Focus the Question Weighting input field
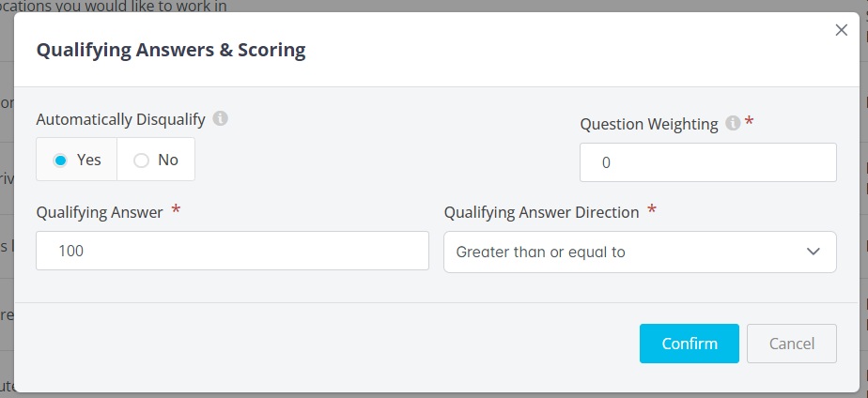Screen dimensions: 868x398 707,162
